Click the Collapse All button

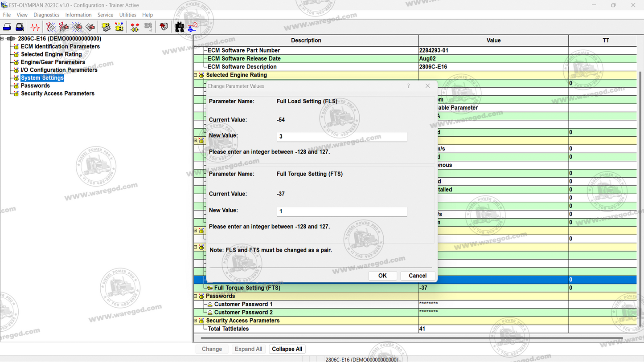click(287, 349)
